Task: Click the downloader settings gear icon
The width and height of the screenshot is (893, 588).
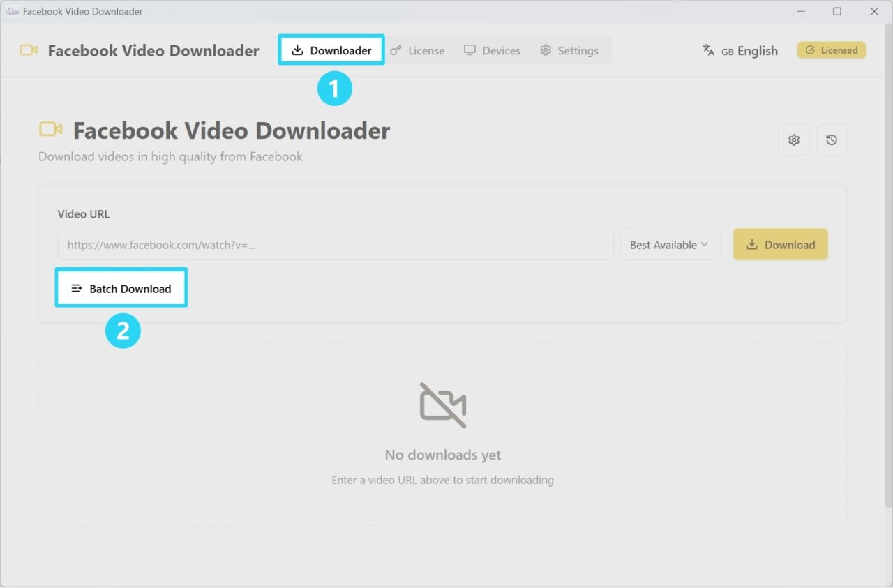Action: coord(793,140)
